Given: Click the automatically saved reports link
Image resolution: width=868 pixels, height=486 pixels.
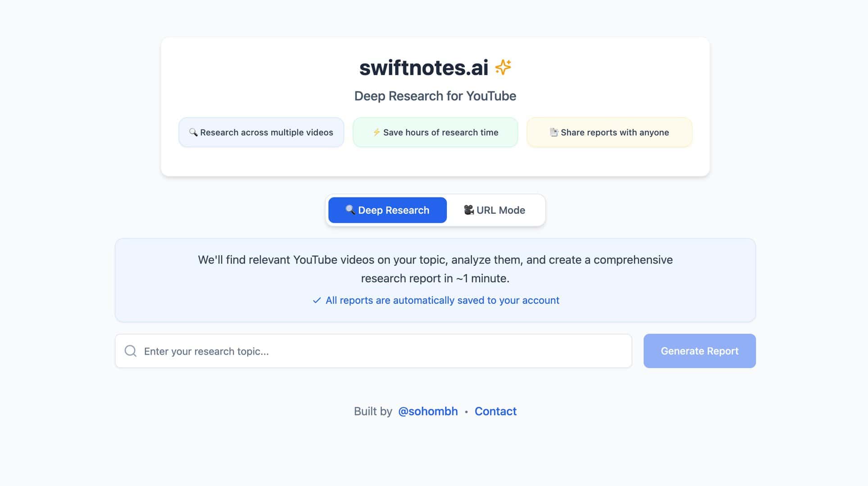Looking at the screenshot, I should pyautogui.click(x=442, y=300).
